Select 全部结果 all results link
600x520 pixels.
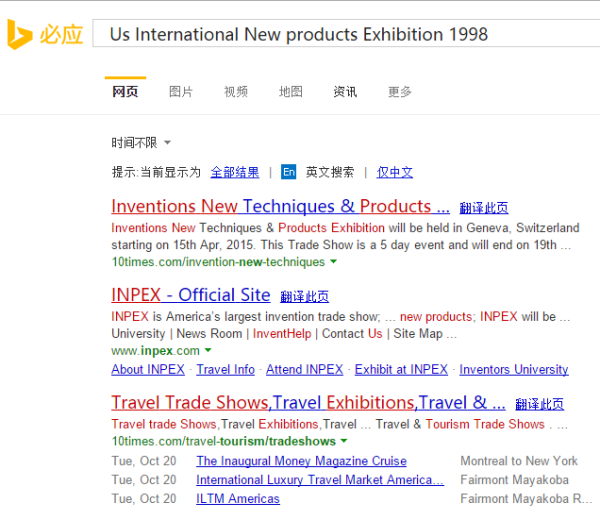[235, 172]
